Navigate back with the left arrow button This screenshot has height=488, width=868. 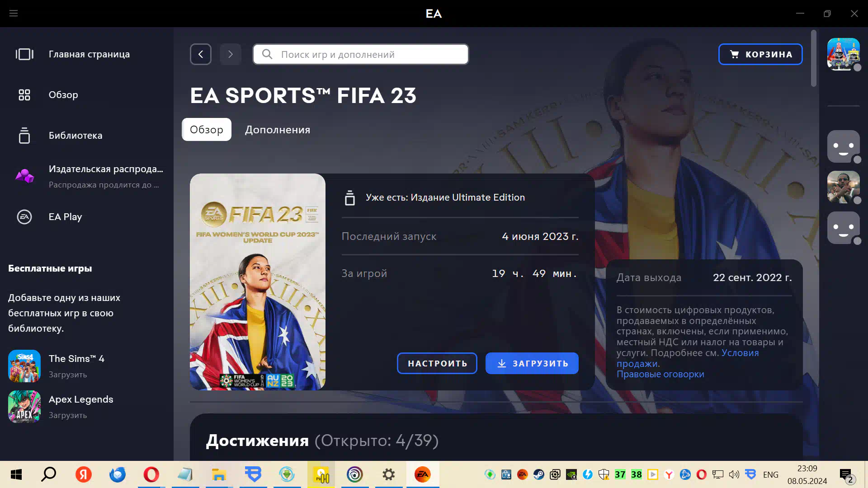pos(201,54)
